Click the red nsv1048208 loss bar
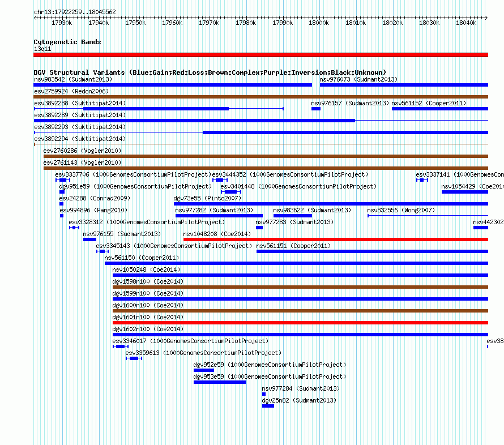This screenshot has width=504, height=445. [x=336, y=239]
